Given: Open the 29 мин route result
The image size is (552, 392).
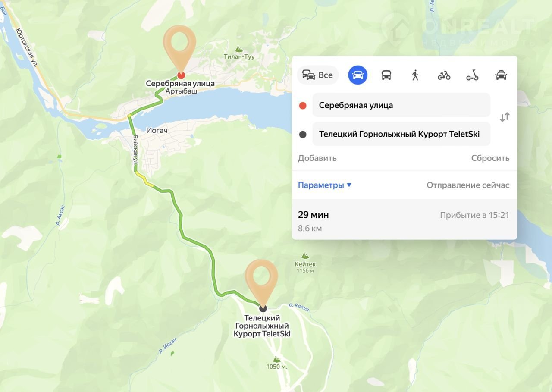Looking at the screenshot, I should pyautogui.click(x=405, y=220).
